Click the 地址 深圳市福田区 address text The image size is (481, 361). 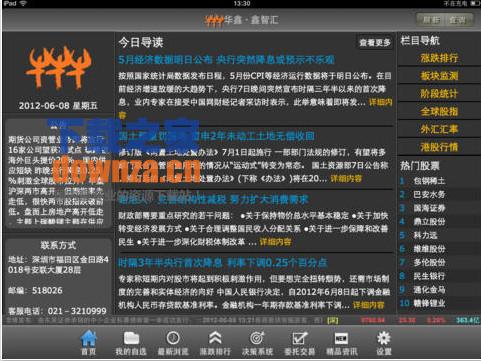tap(58, 265)
